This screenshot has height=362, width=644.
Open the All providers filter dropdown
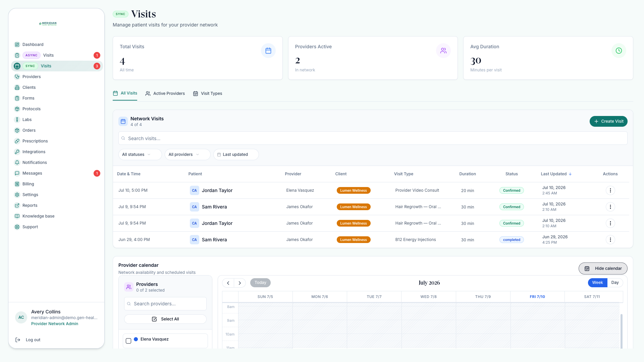pyautogui.click(x=187, y=155)
